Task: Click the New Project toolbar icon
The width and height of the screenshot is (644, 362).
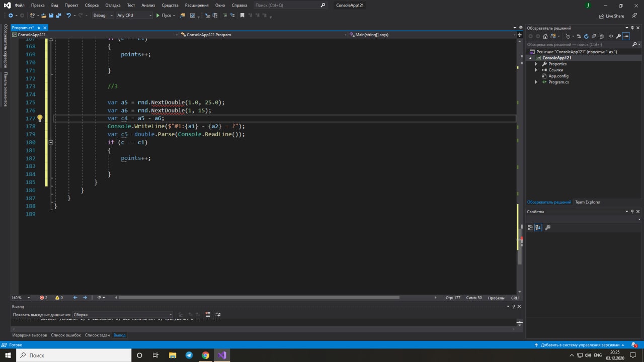Action: pos(32,16)
